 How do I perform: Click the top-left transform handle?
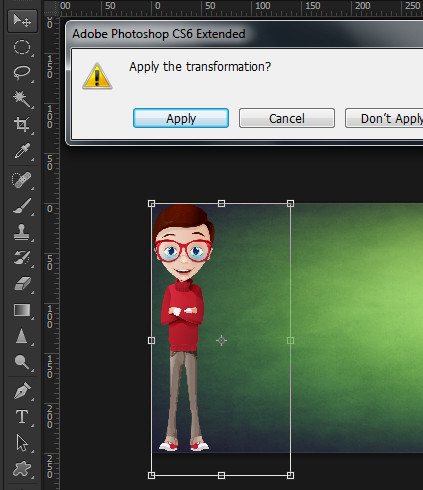click(151, 204)
